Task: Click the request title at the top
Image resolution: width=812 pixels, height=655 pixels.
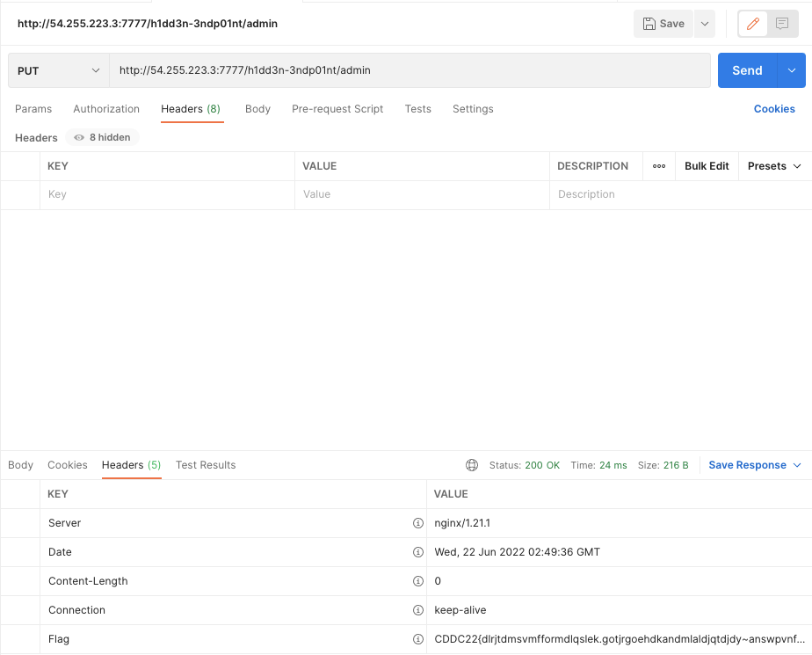Action: (x=148, y=24)
